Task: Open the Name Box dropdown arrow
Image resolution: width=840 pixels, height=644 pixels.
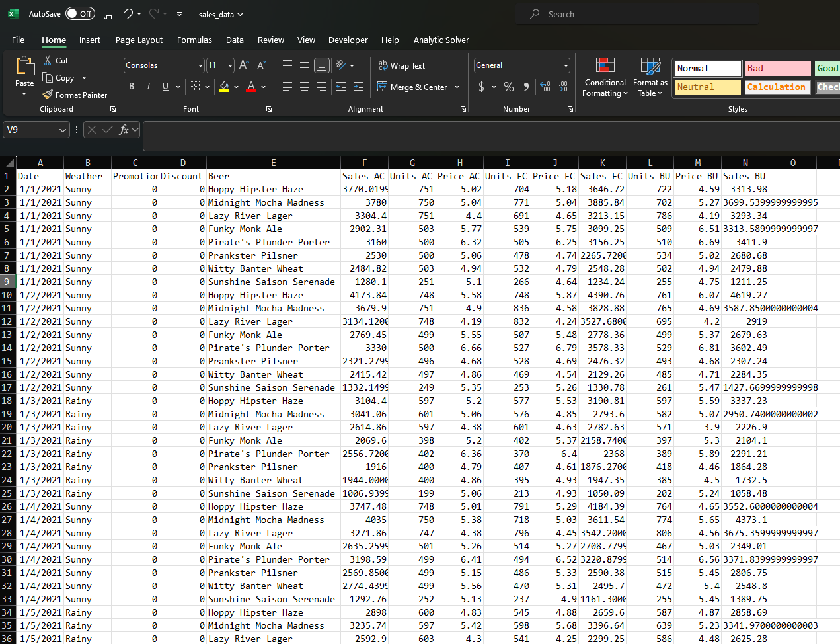Action: pyautogui.click(x=63, y=130)
